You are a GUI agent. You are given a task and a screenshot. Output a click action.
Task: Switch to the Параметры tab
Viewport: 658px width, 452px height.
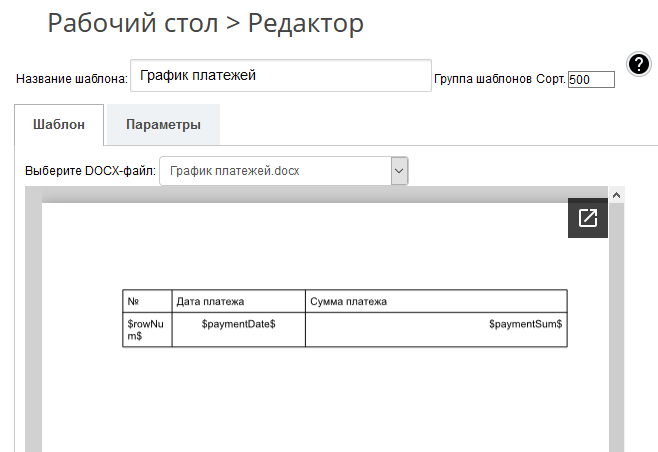[163, 125]
